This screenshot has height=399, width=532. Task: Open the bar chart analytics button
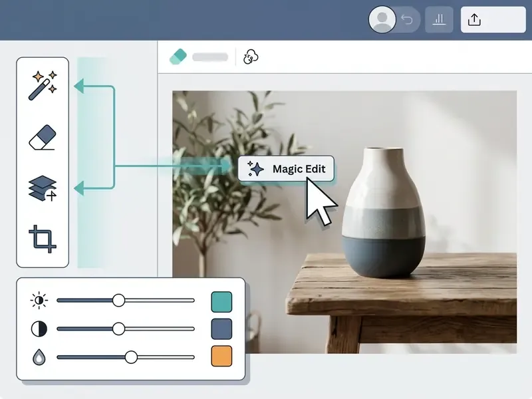(439, 20)
